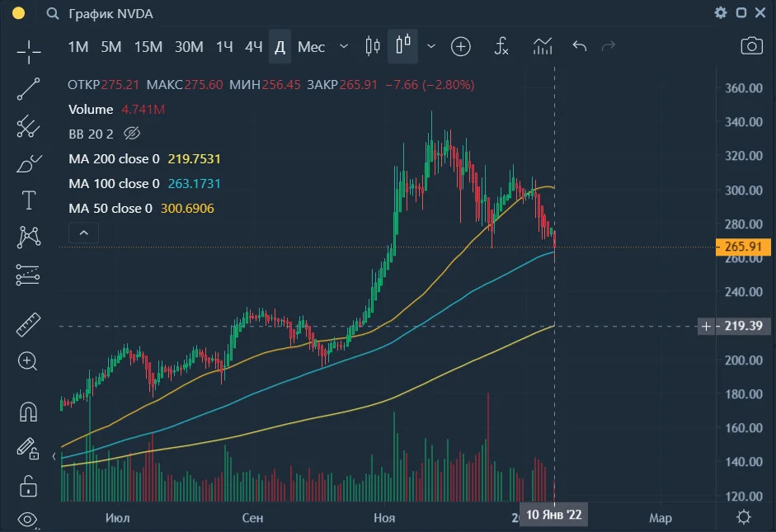Collapse the indicator legend
The height and width of the screenshot is (532, 776).
(83, 233)
